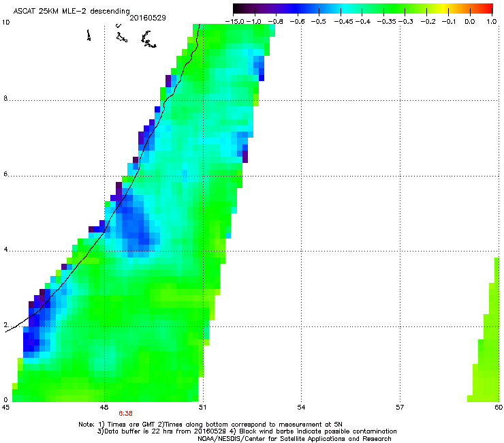This screenshot has height=443, width=504.
Task: Click the "-0.1" color bar label
Action: point(449,22)
